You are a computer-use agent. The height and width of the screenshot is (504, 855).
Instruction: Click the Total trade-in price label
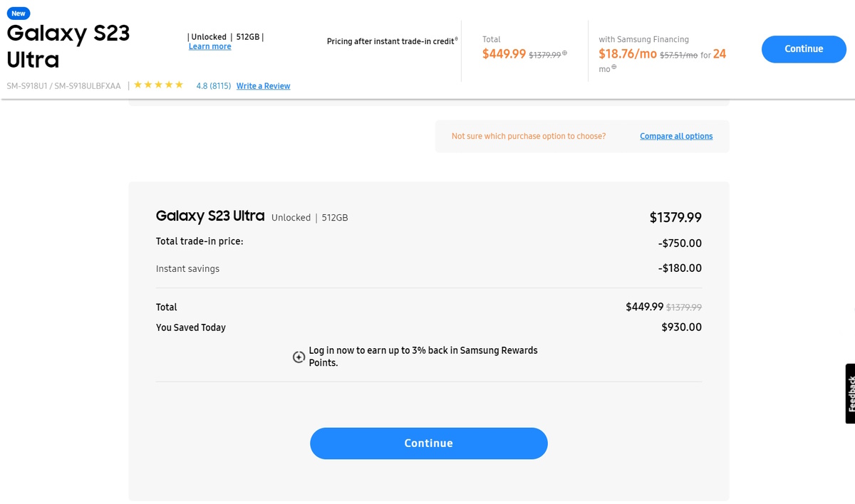(199, 241)
